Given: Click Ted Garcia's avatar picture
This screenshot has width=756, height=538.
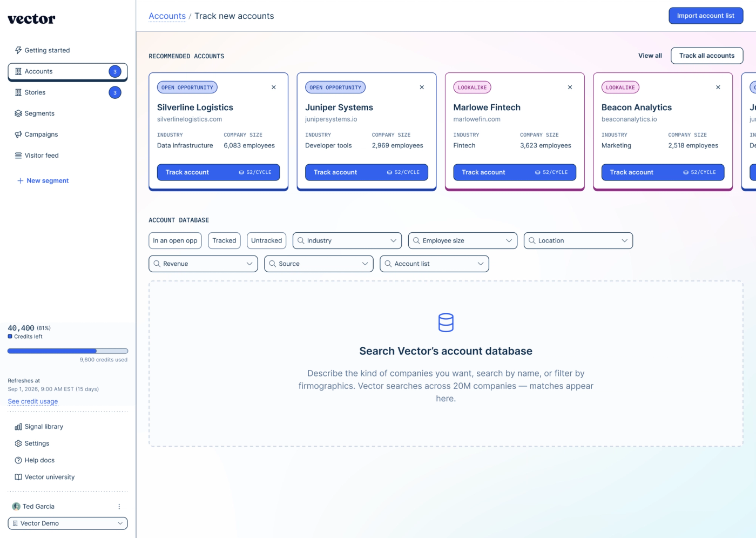Looking at the screenshot, I should click(x=16, y=507).
